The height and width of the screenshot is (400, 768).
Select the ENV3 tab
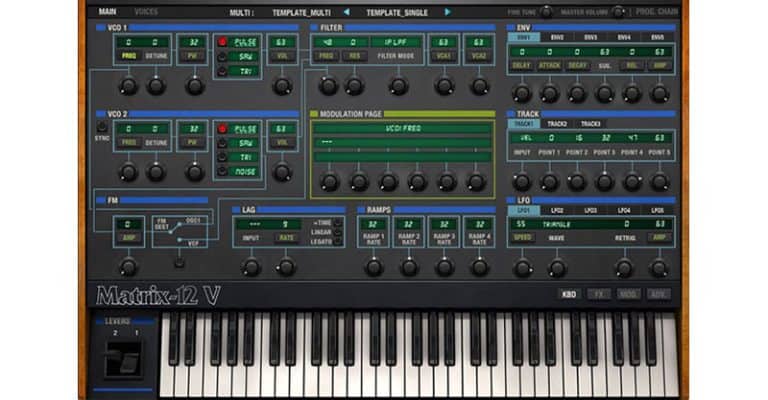pos(590,37)
